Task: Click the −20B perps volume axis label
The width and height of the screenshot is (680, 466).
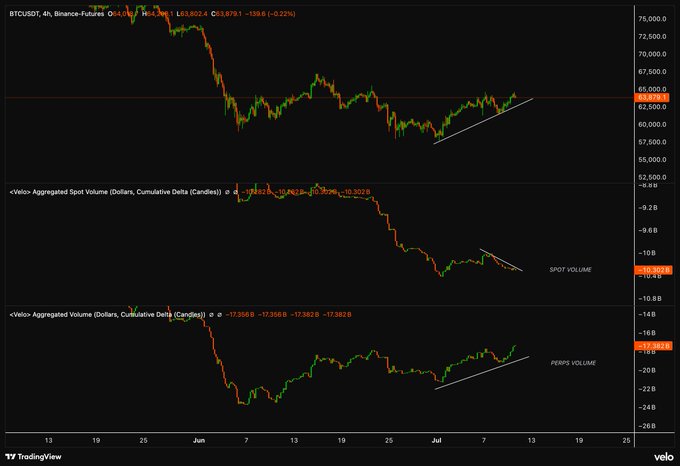Action: pos(647,370)
